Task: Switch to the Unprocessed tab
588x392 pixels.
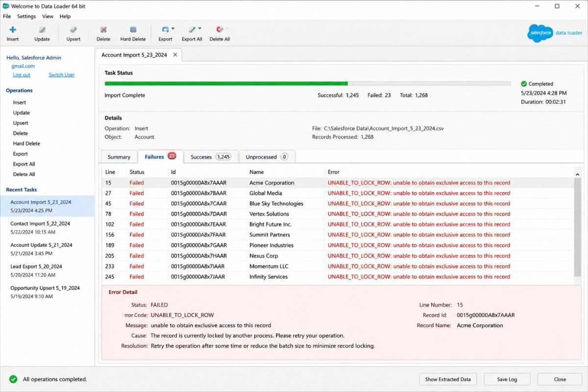Action: (267, 157)
